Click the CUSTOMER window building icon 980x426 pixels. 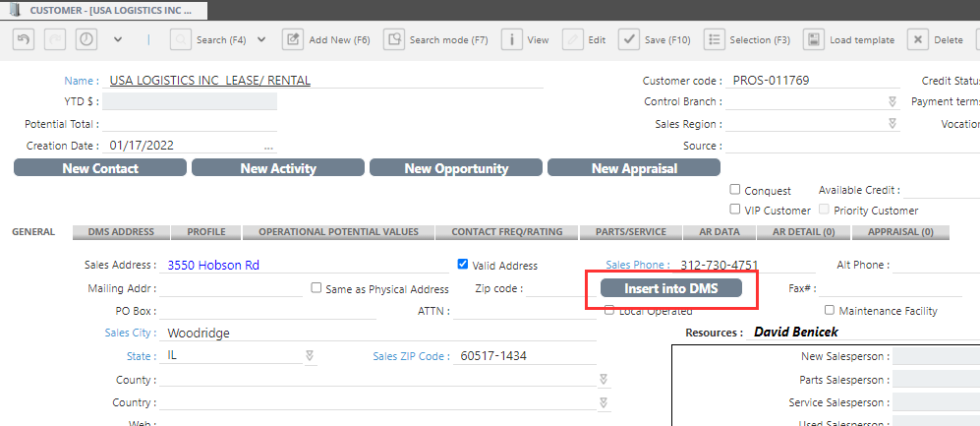tap(17, 10)
